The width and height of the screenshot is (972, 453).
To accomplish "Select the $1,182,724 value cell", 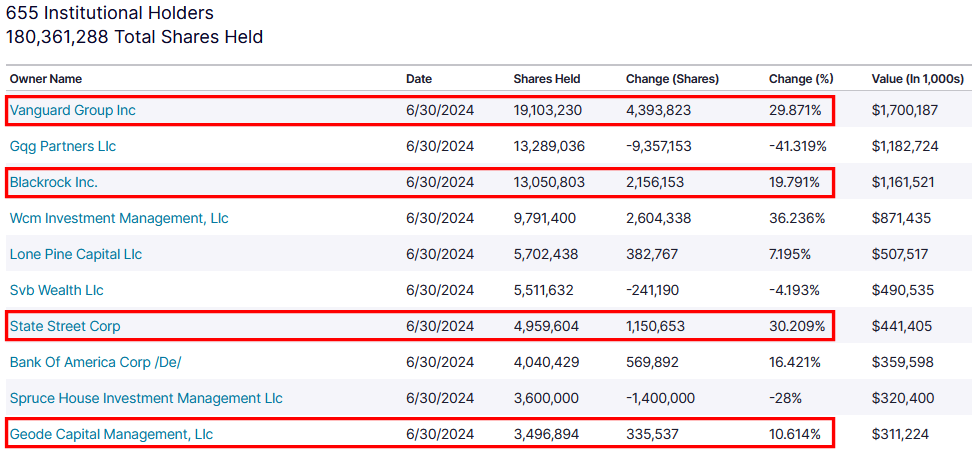I will (905, 147).
